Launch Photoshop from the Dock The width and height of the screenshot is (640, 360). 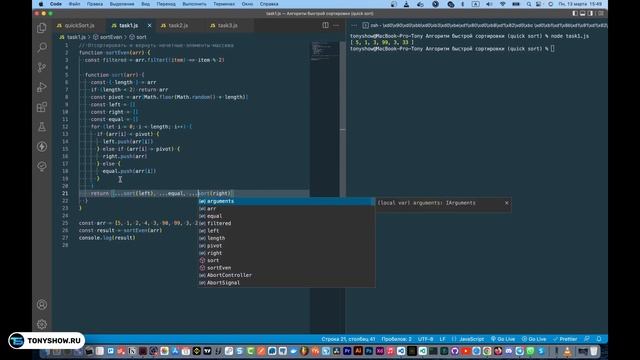pyautogui.click(x=369, y=351)
